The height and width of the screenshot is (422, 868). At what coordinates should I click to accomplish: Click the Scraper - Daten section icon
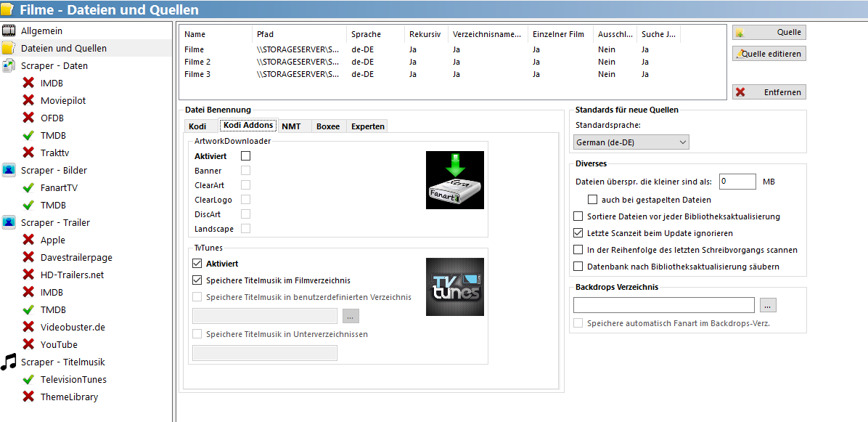(x=8, y=66)
